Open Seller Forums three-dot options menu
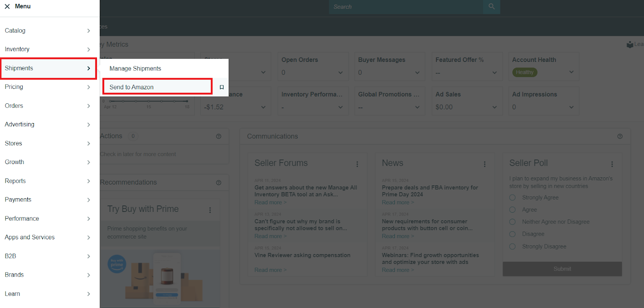 coord(357,164)
